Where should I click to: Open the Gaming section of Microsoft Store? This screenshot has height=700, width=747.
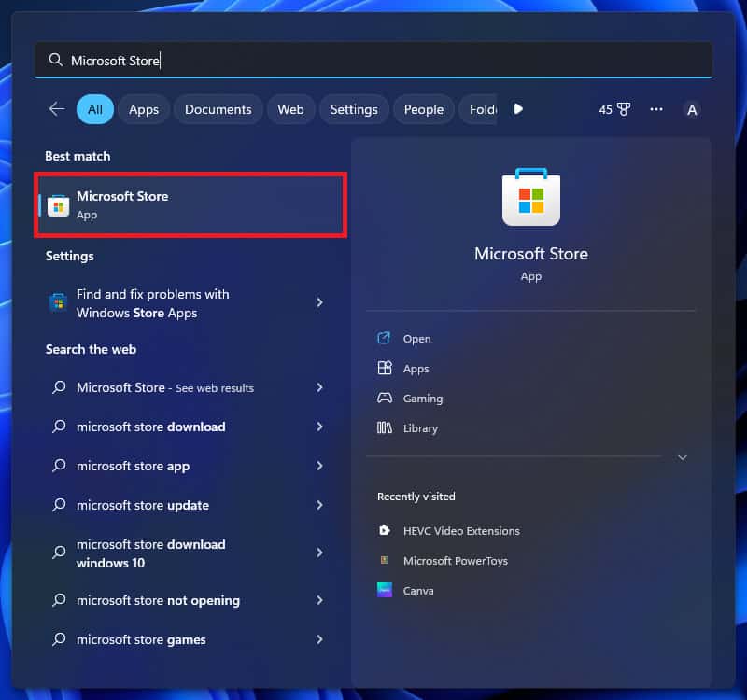pos(420,398)
